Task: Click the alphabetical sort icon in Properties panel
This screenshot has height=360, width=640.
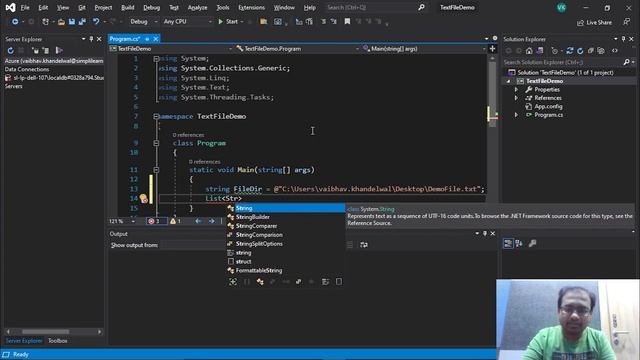Action: point(519,244)
